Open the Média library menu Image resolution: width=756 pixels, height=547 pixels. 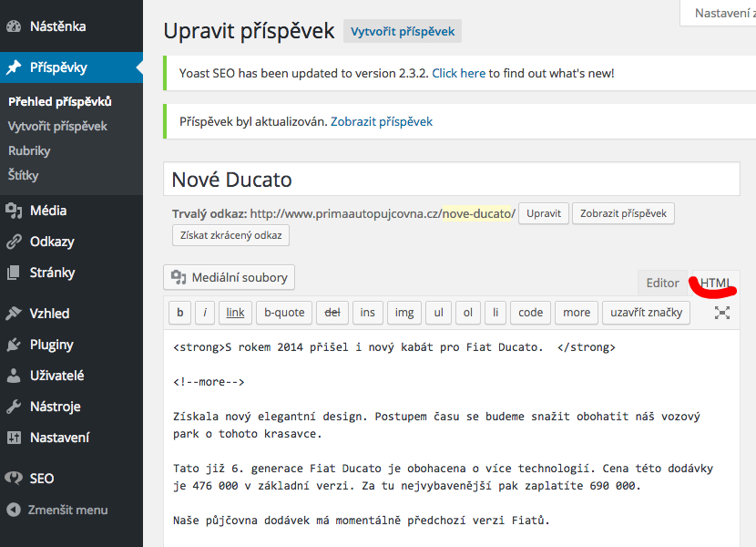pyautogui.click(x=71, y=211)
